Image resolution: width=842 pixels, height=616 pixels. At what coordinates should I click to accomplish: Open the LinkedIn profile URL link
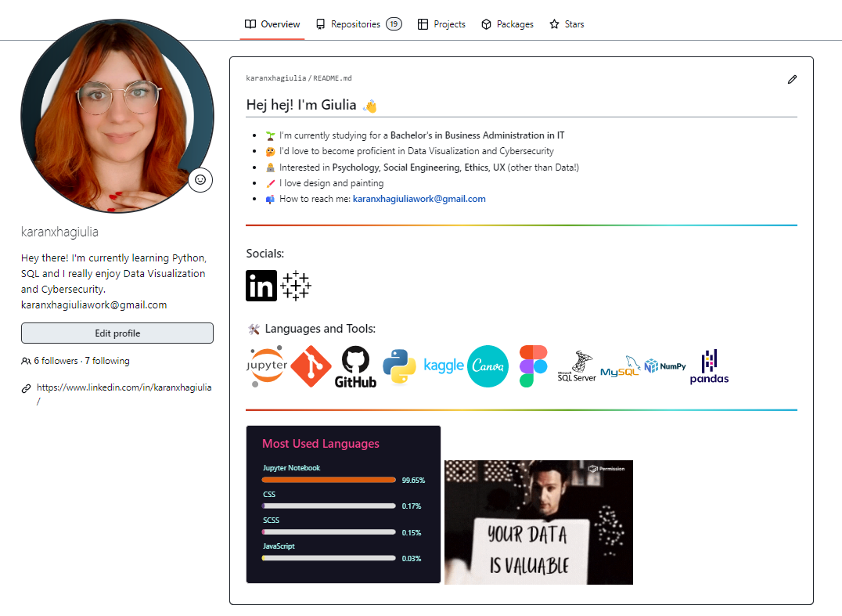coord(124,394)
